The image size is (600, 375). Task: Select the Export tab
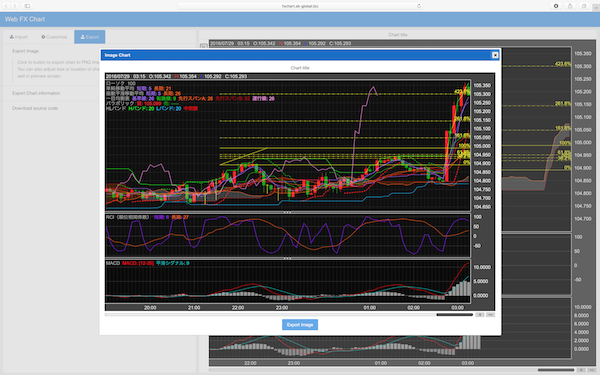click(x=90, y=37)
